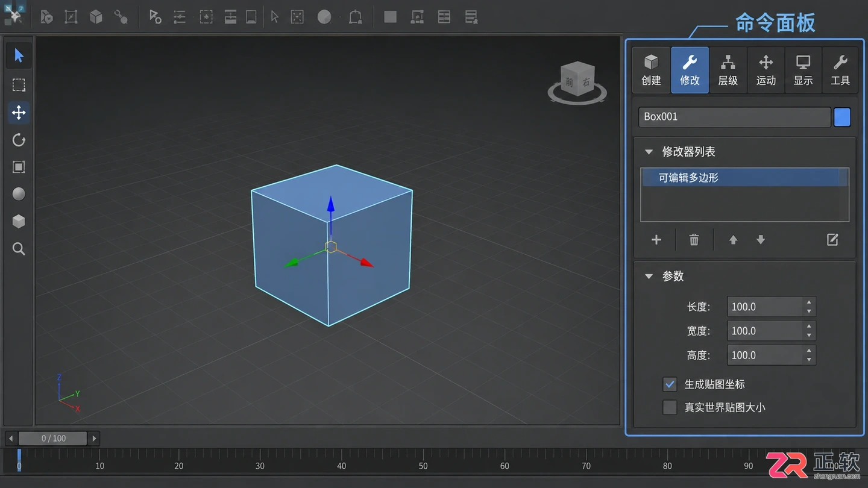This screenshot has width=868, height=488.
Task: Open the 工具 tab
Action: [x=840, y=70]
